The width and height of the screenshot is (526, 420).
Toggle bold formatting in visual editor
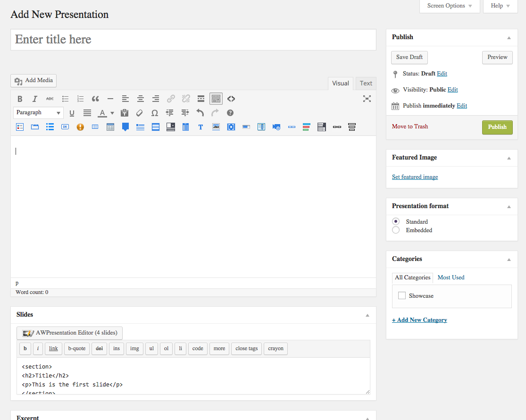(20, 99)
